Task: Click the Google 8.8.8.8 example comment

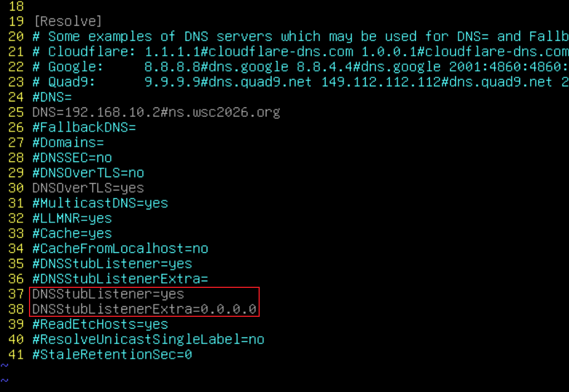Action: pos(301,67)
